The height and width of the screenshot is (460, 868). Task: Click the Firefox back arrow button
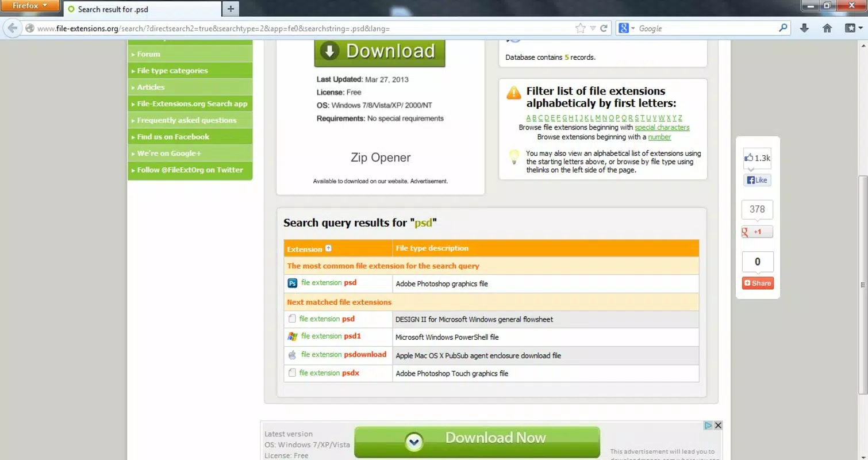click(x=12, y=28)
